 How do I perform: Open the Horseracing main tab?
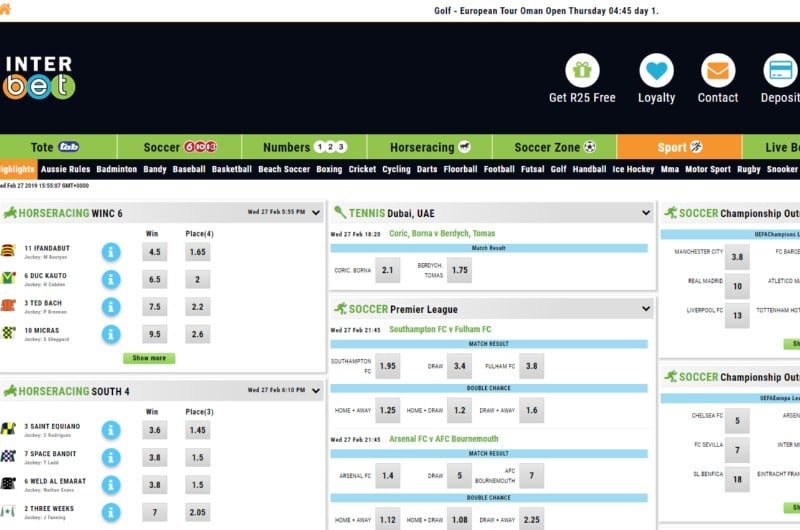tap(429, 147)
